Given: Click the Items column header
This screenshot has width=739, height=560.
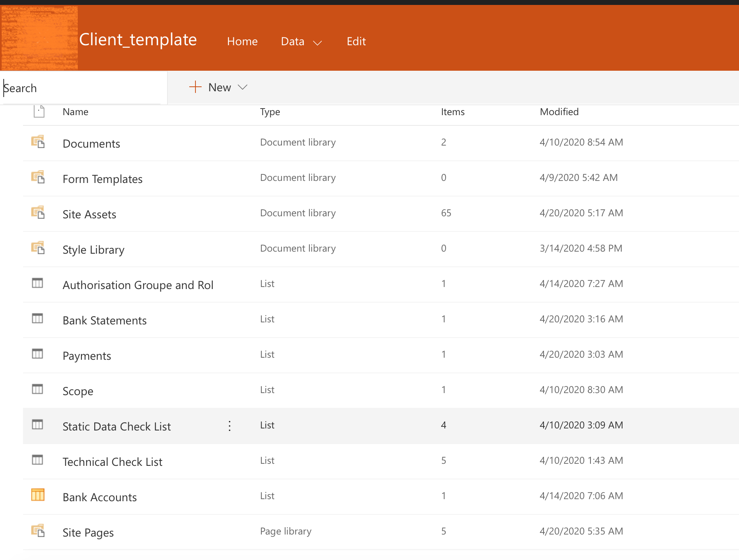Looking at the screenshot, I should (x=453, y=112).
